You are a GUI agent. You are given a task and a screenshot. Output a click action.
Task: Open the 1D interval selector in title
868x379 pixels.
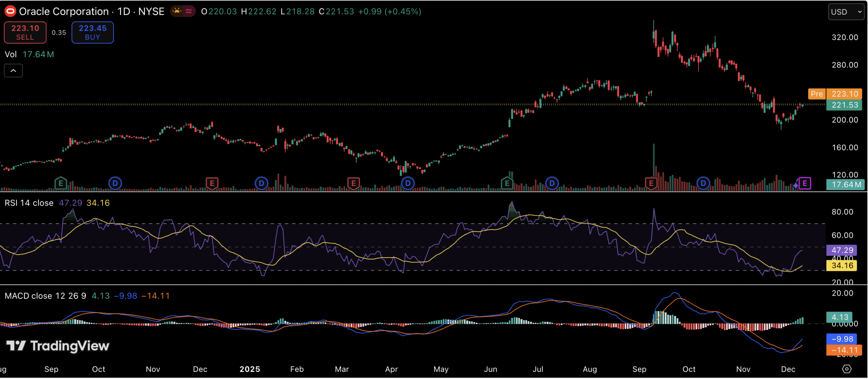pyautogui.click(x=124, y=12)
